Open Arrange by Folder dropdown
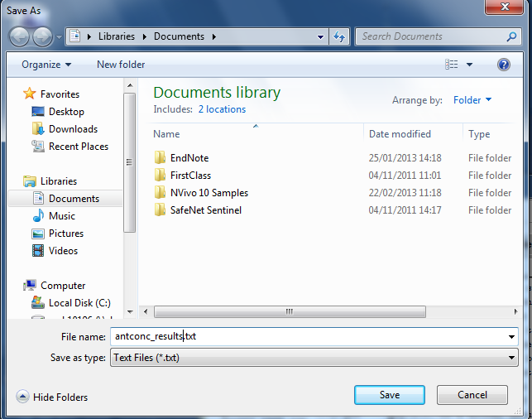 (472, 100)
